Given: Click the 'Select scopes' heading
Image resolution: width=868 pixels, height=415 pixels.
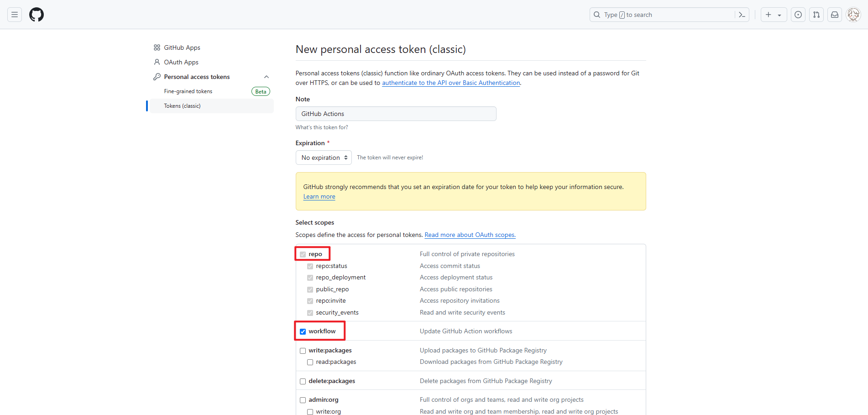Looking at the screenshot, I should point(314,222).
